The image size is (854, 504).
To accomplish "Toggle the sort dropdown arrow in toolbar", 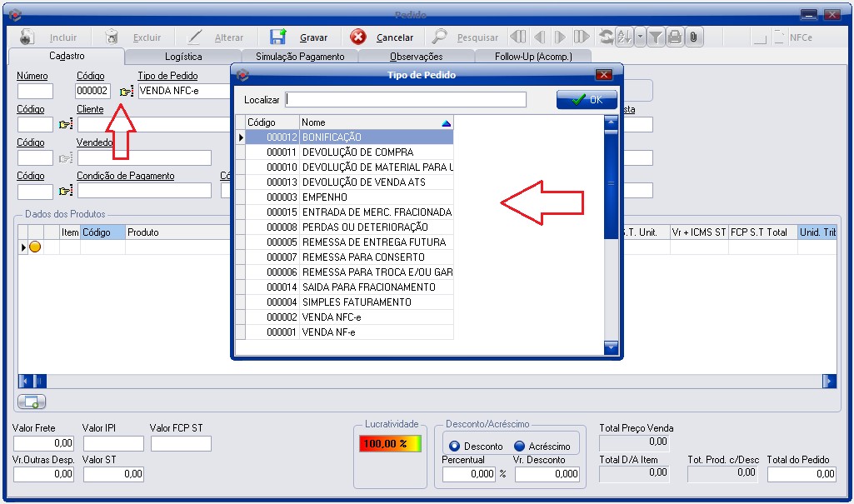I will pyautogui.click(x=639, y=37).
